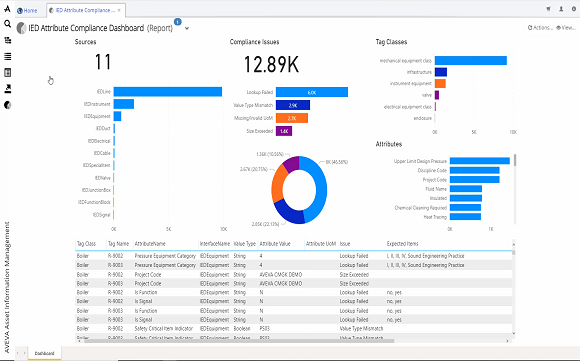
Task: Select instrument equipment bar in Tag Classes
Action: 440,84
